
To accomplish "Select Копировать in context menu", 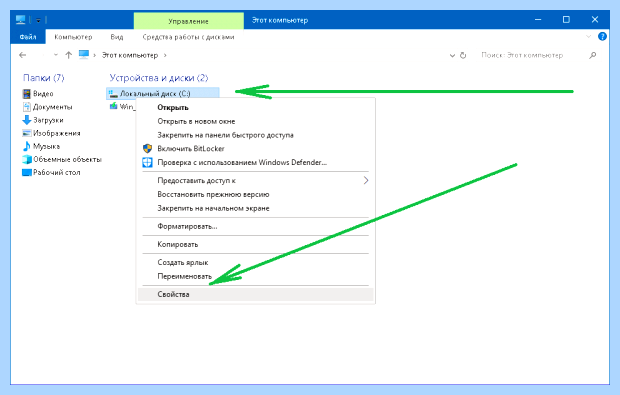I will click(255, 244).
